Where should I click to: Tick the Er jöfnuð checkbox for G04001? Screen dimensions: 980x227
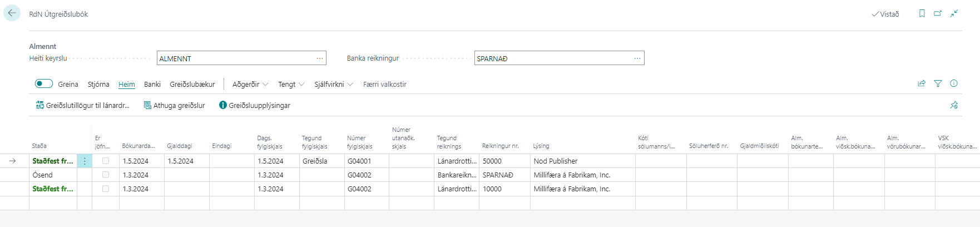coord(106,161)
